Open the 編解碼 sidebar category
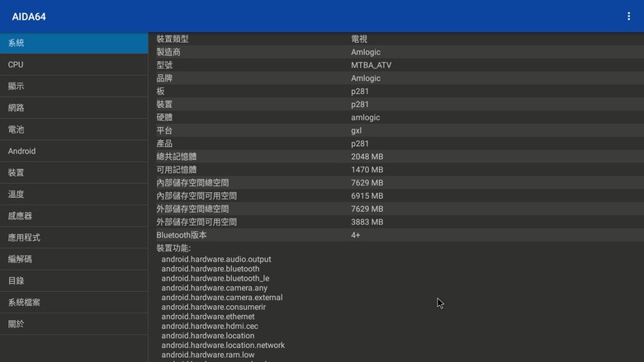644x362 pixels. coord(74,259)
